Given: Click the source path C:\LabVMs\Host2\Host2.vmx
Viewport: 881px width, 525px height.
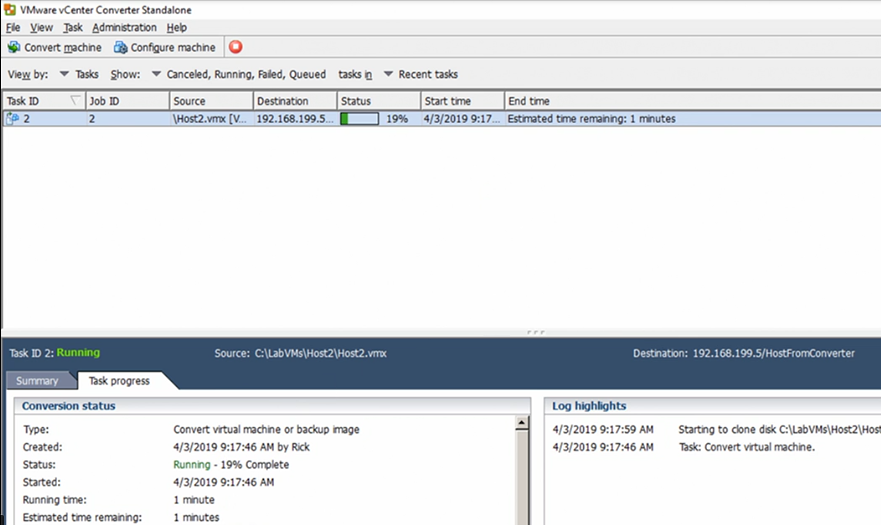Looking at the screenshot, I should (x=321, y=353).
